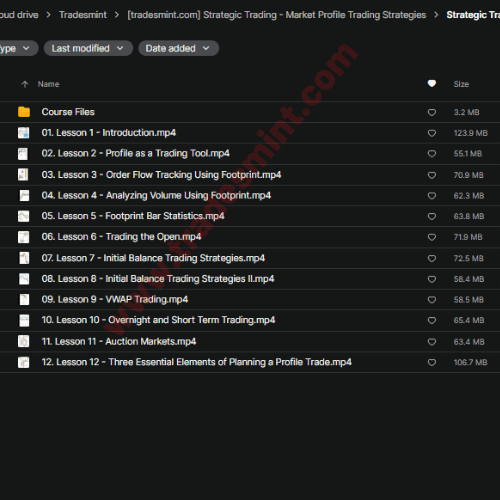Click the thumbnail icon for Lesson 6 file
The width and height of the screenshot is (500, 500).
[24, 237]
